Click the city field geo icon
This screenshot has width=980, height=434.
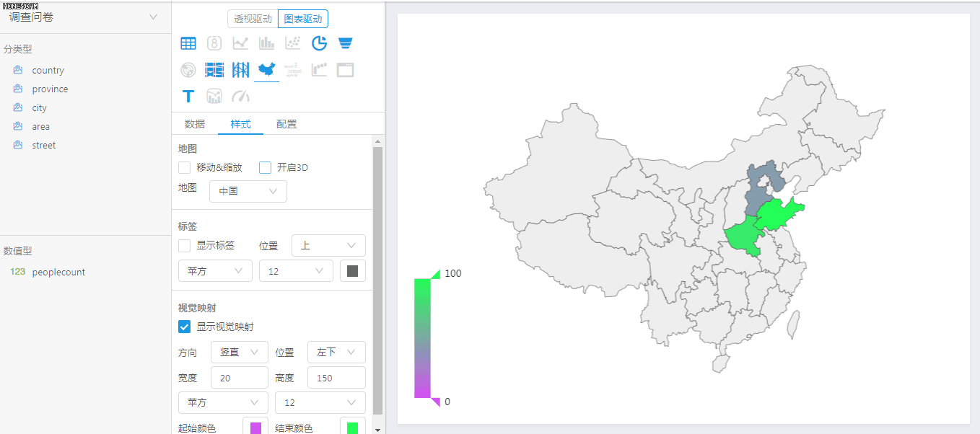coord(18,107)
